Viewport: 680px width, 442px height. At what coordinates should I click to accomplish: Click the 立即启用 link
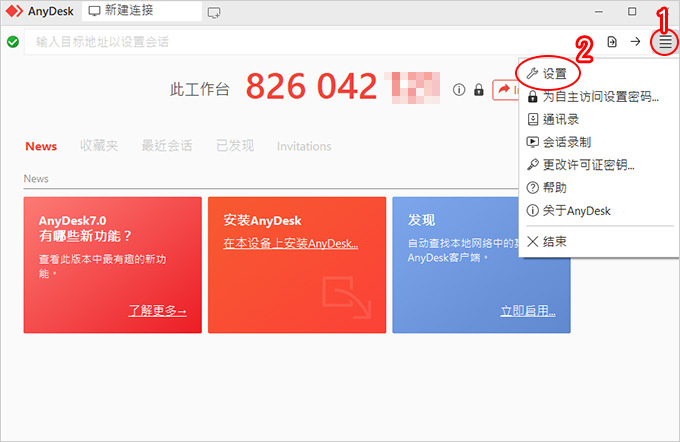click(x=528, y=311)
